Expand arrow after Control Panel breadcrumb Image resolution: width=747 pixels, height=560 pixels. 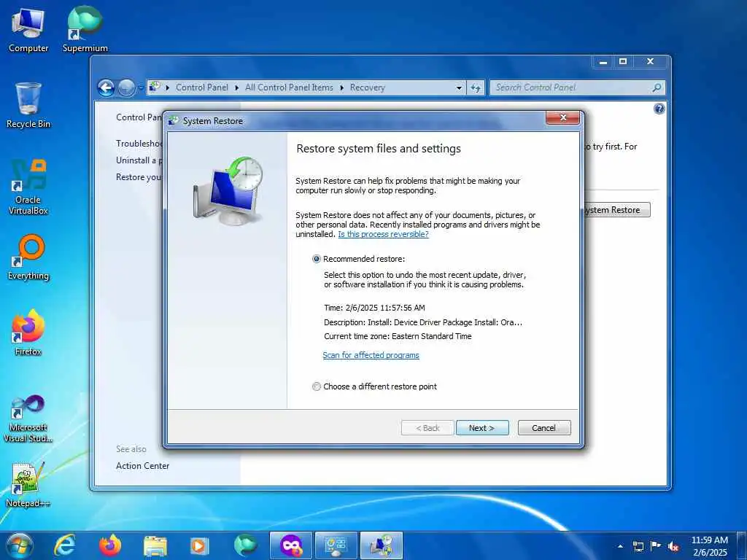pos(237,88)
